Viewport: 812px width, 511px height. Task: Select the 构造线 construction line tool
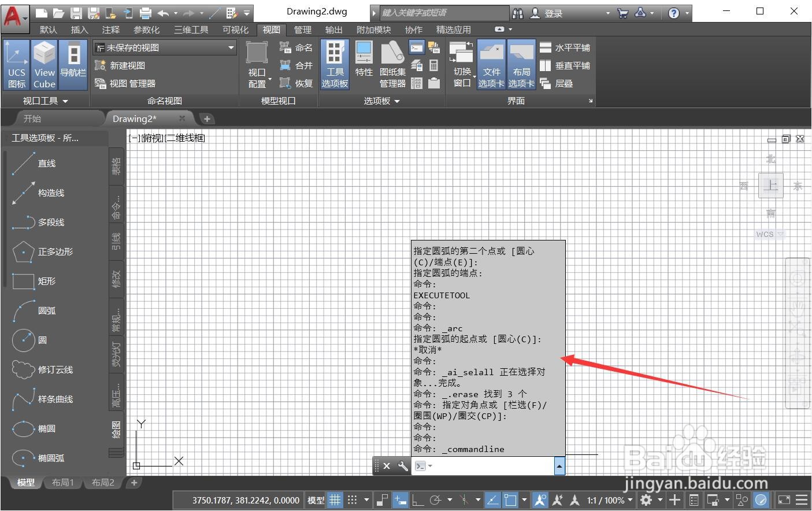(x=38, y=193)
